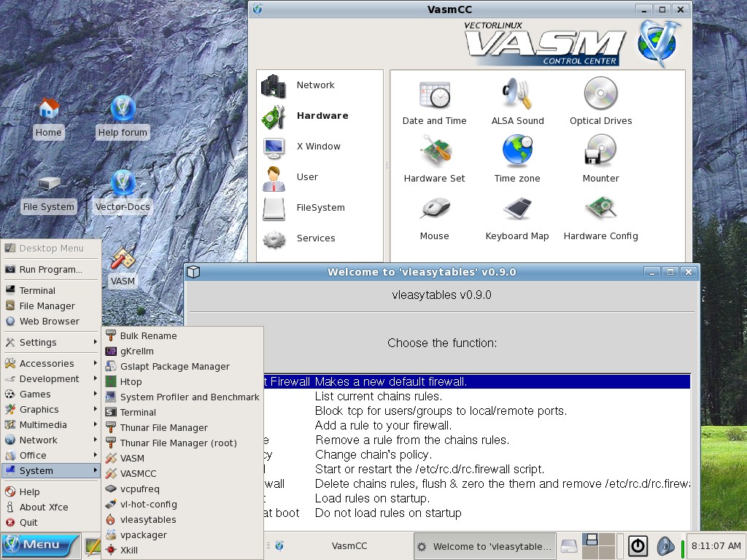Open System Profiler and Benchmark
The image size is (747, 560).
click(183, 397)
